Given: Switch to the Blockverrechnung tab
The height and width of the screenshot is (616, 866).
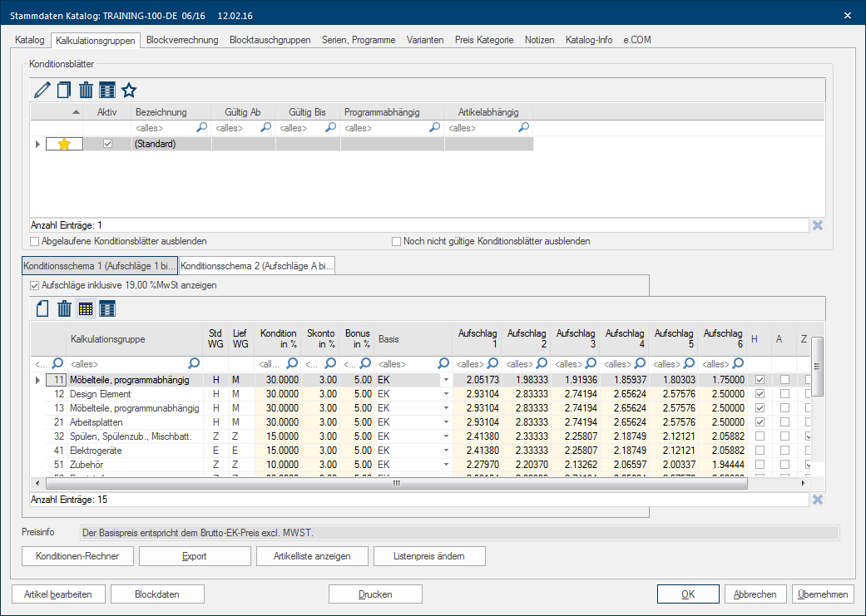Looking at the screenshot, I should coord(182,40).
